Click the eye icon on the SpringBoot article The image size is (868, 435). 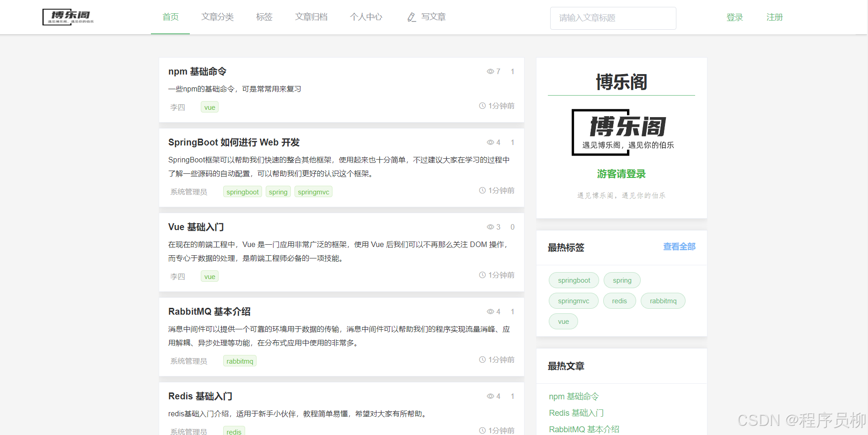click(x=490, y=142)
